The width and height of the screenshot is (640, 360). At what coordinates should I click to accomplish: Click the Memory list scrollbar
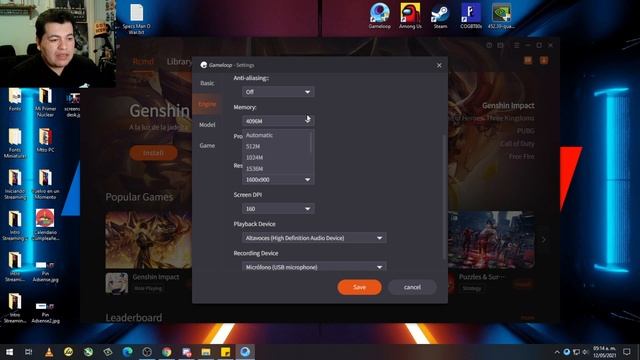tap(311, 142)
